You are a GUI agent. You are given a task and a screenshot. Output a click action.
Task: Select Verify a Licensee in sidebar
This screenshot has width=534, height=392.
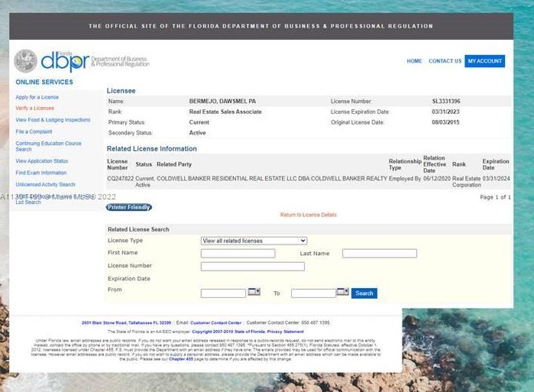[x=34, y=109]
